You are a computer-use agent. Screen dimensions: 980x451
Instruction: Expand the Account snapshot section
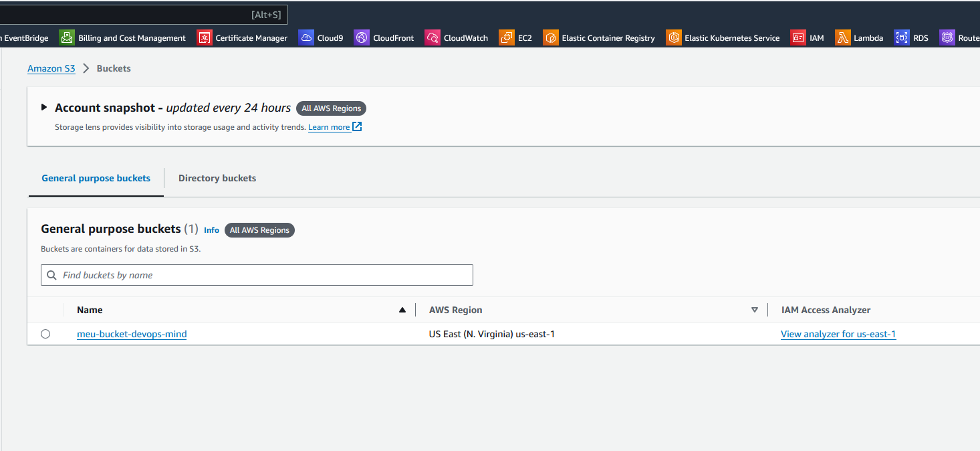pyautogui.click(x=44, y=107)
